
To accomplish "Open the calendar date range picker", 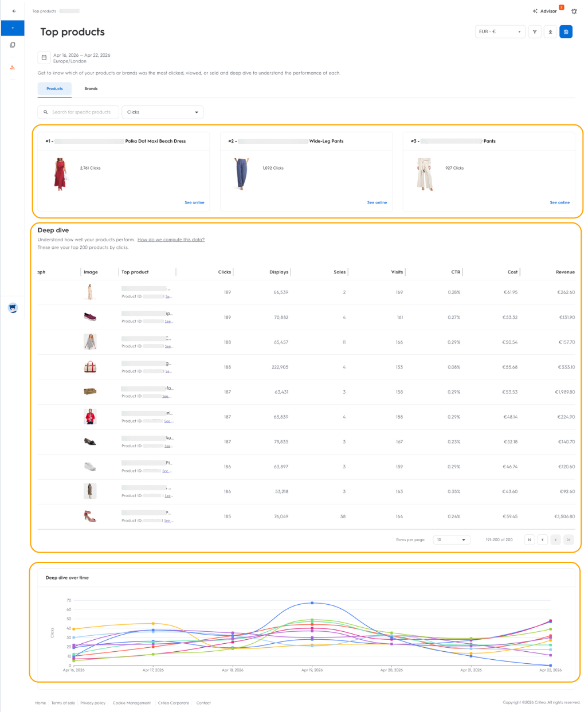I will pyautogui.click(x=44, y=57).
